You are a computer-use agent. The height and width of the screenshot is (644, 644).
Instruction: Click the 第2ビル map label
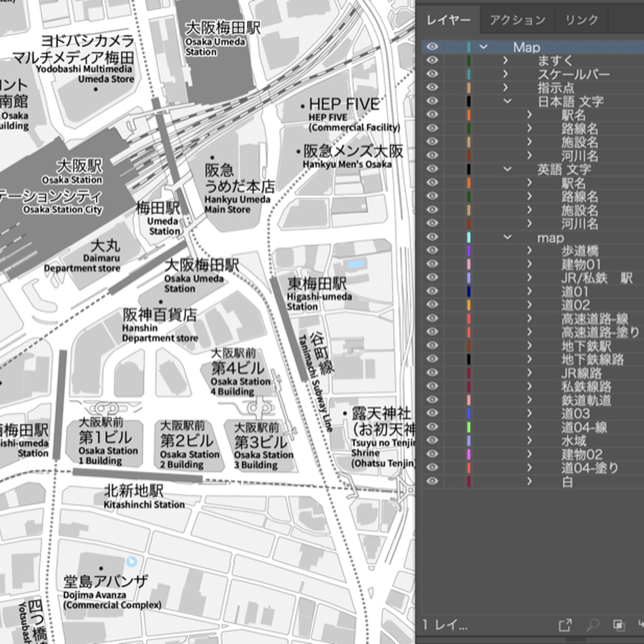coord(187,441)
